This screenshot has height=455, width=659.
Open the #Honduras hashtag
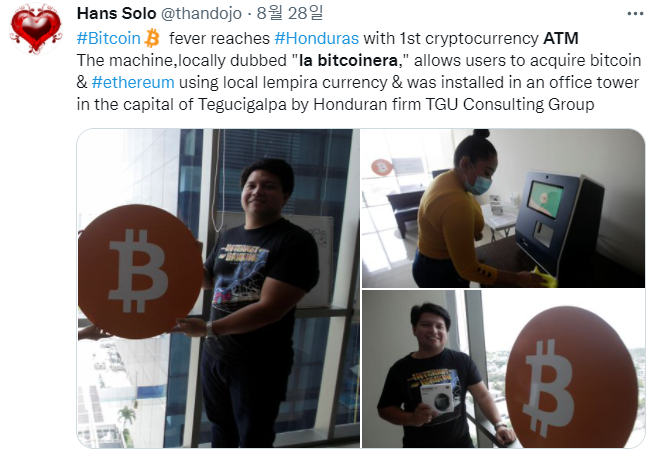click(x=317, y=38)
